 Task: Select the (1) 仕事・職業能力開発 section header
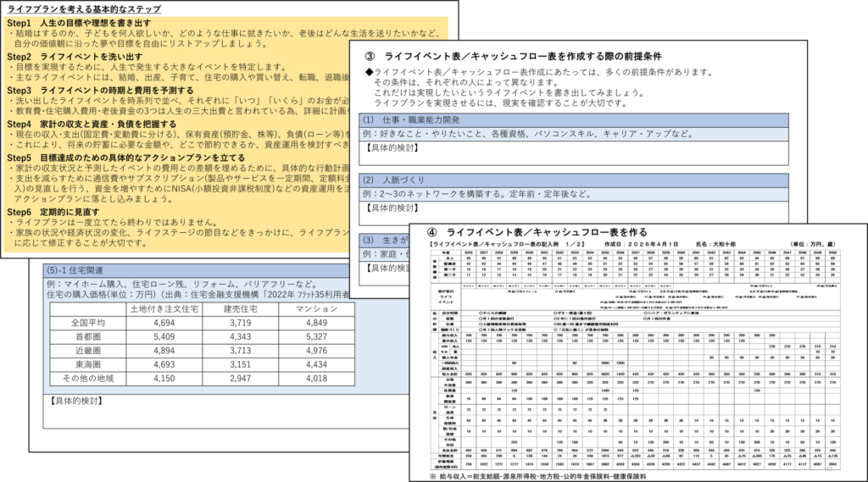tap(574, 120)
